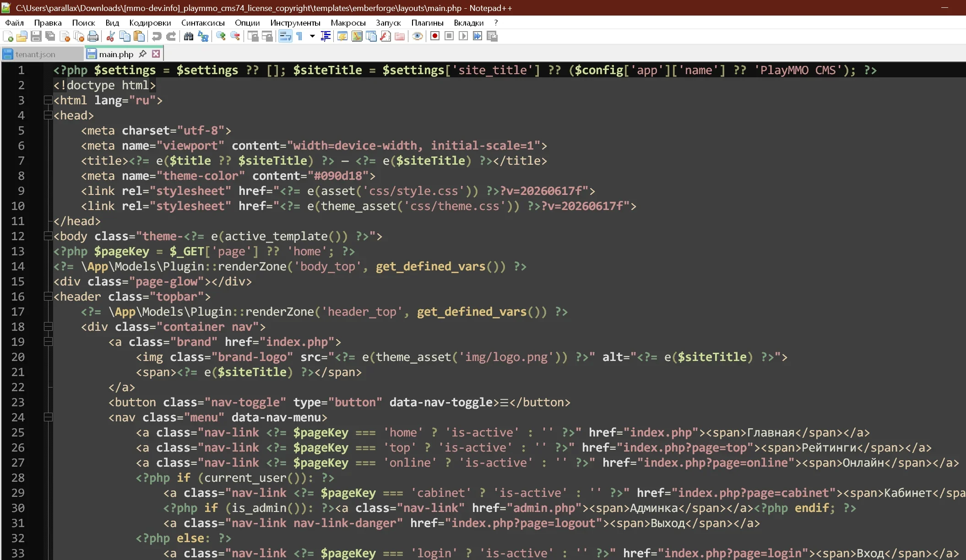Open the Вкладки menu

coord(469,22)
